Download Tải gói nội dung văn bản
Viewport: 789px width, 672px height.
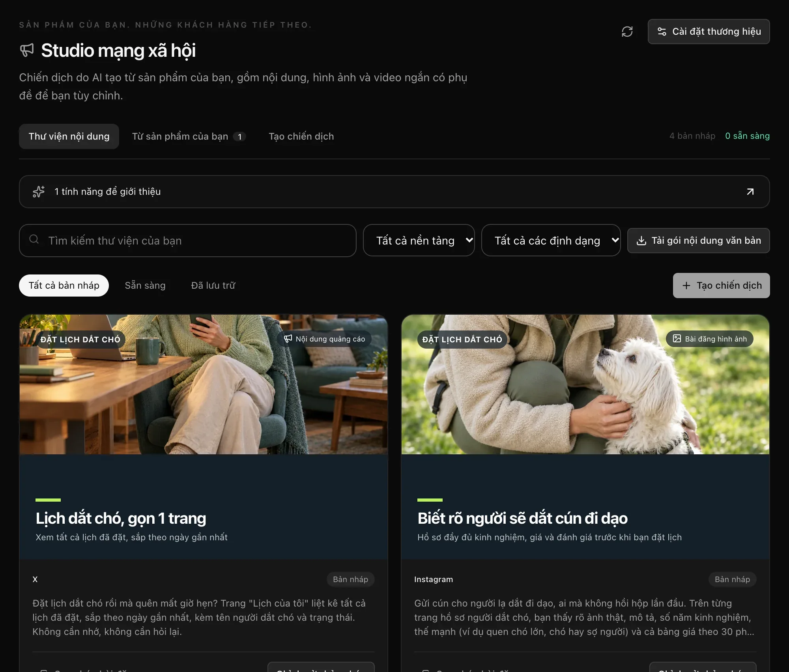click(698, 241)
